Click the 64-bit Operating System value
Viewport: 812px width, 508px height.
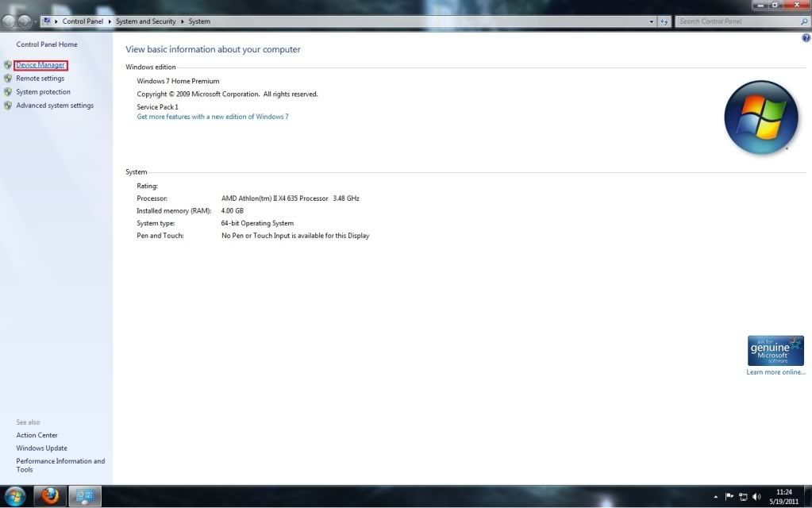257,223
